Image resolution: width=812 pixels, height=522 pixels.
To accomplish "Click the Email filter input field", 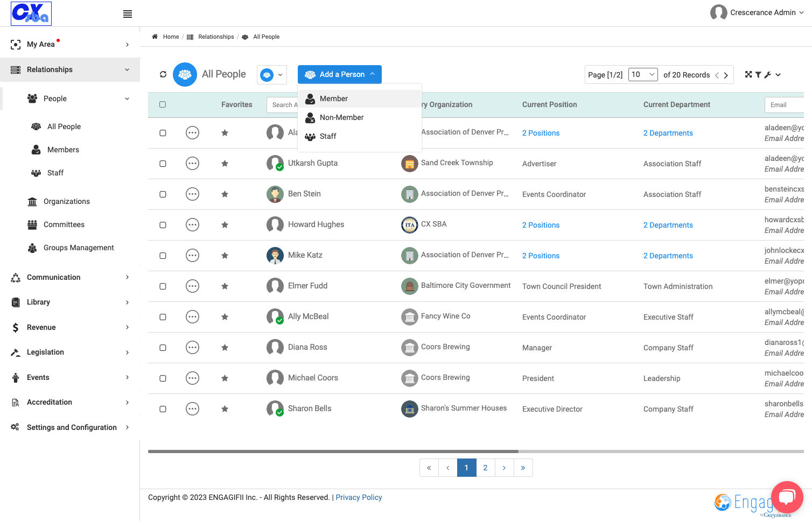I will click(x=784, y=105).
